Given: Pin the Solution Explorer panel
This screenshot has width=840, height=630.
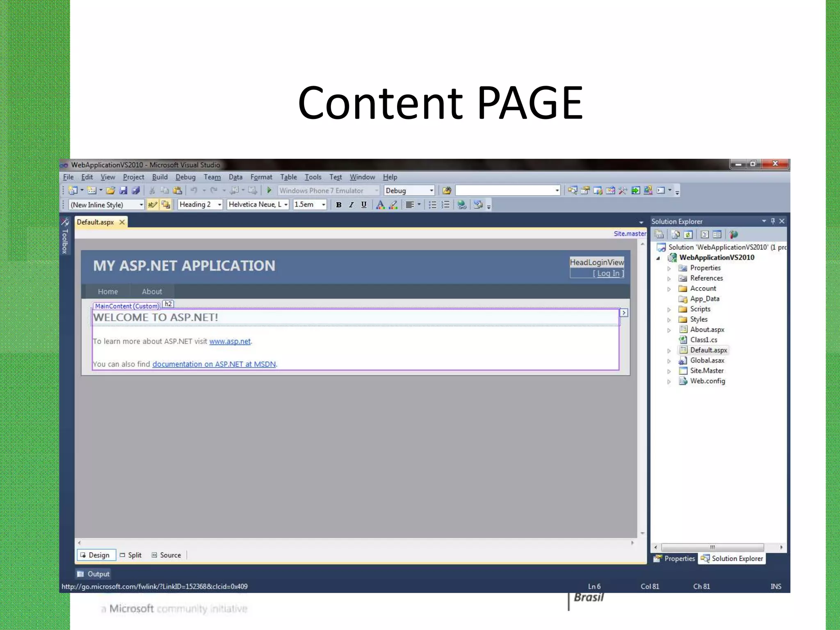Looking at the screenshot, I should (x=773, y=221).
